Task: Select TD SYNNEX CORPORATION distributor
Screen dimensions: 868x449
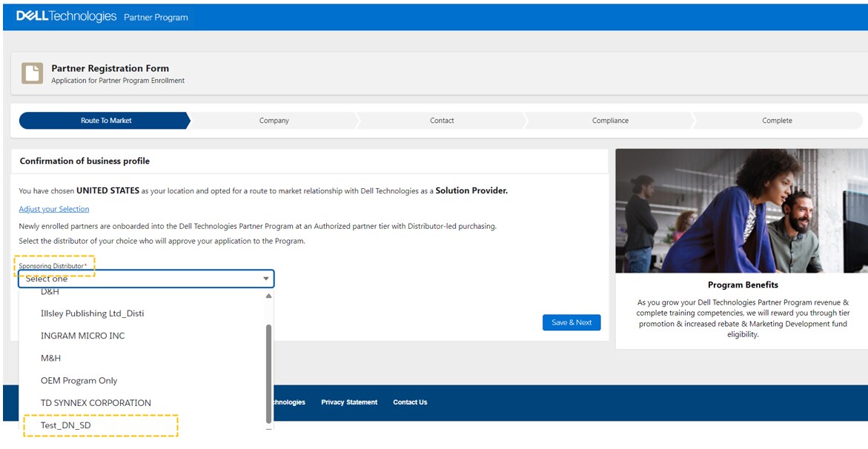Action: [96, 403]
